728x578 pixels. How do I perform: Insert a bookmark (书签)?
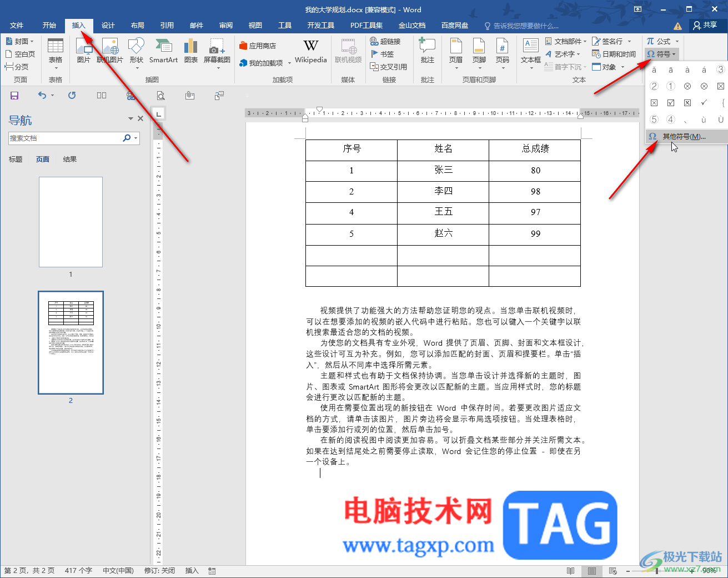tap(382, 54)
